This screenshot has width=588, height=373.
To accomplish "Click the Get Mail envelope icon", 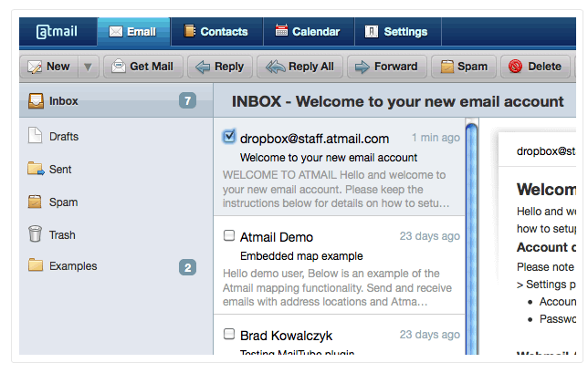I will (119, 66).
